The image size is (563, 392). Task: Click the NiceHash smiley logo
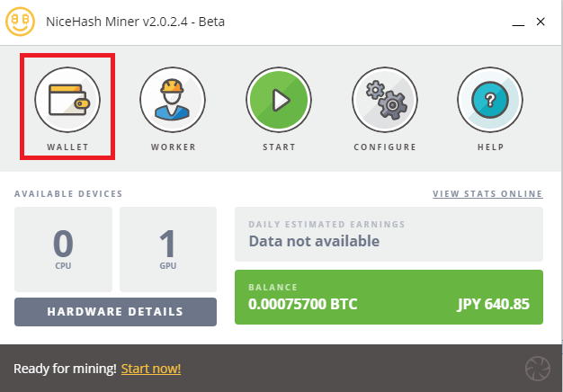pyautogui.click(x=20, y=22)
